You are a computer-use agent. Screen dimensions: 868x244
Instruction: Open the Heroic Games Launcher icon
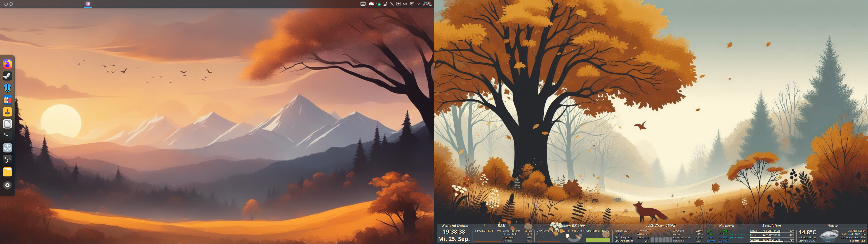click(7, 88)
